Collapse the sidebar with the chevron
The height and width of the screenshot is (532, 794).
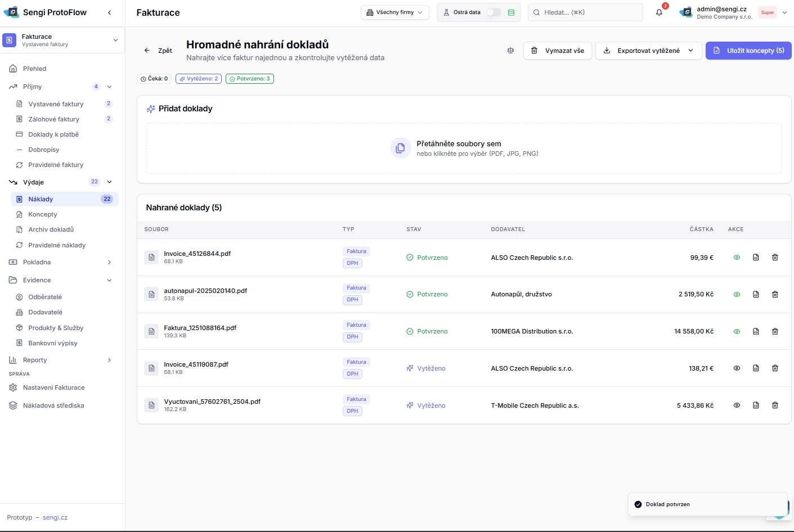point(109,12)
